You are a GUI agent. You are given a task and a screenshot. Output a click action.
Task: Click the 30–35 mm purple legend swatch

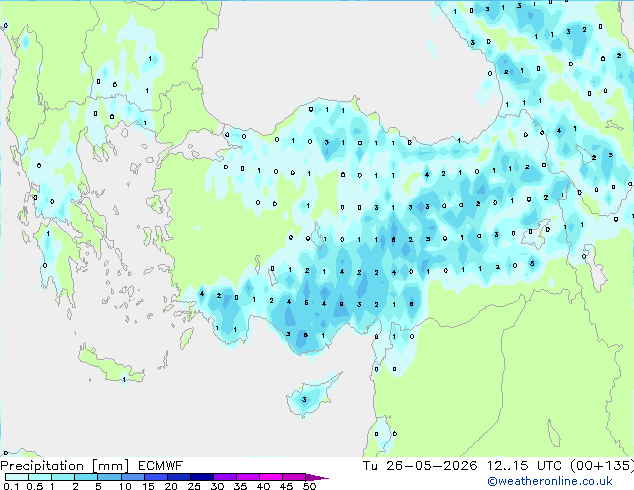(225, 477)
